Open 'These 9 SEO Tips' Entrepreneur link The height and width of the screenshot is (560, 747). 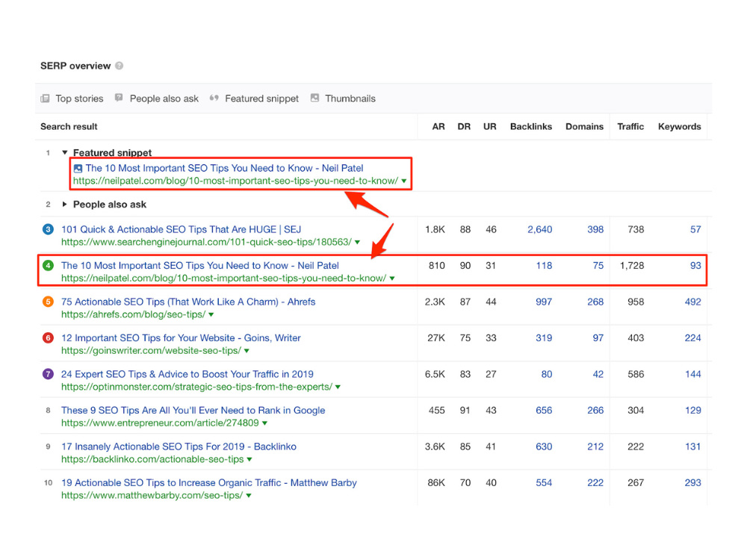pyautogui.click(x=193, y=411)
